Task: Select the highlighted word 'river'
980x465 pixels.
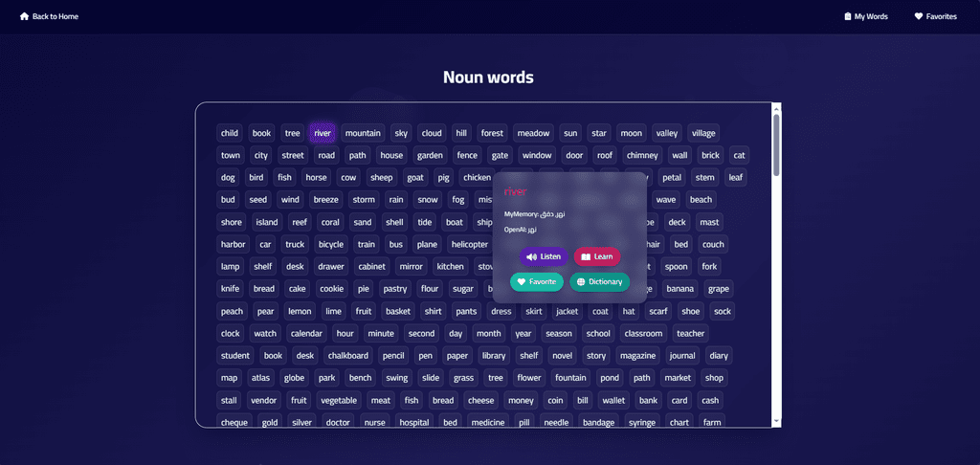Action: [323, 133]
